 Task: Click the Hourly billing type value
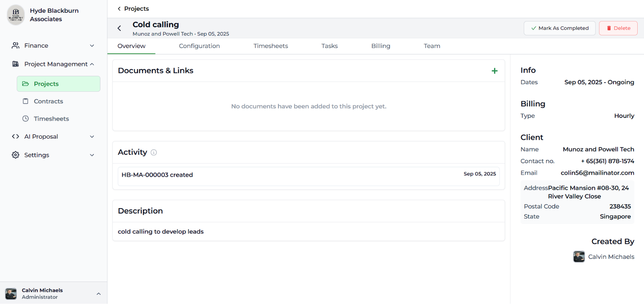(x=624, y=116)
